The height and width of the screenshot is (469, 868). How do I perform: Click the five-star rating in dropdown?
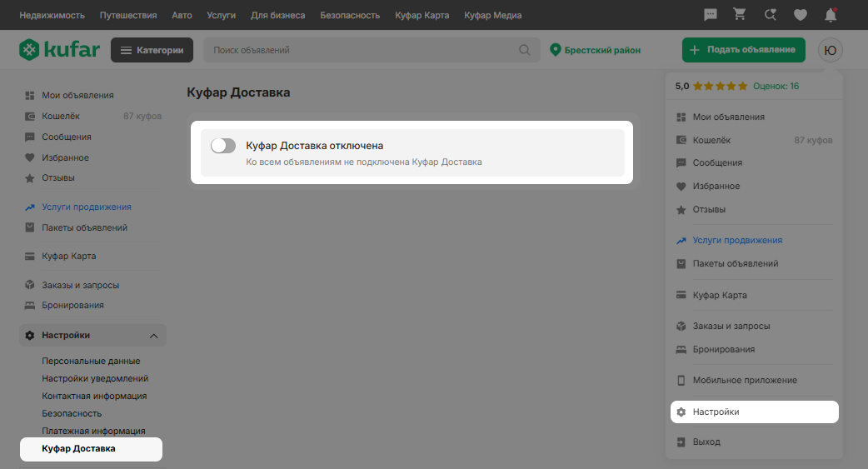721,87
